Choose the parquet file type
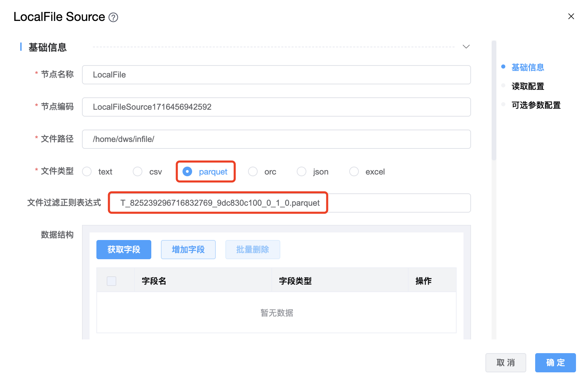 (x=187, y=171)
